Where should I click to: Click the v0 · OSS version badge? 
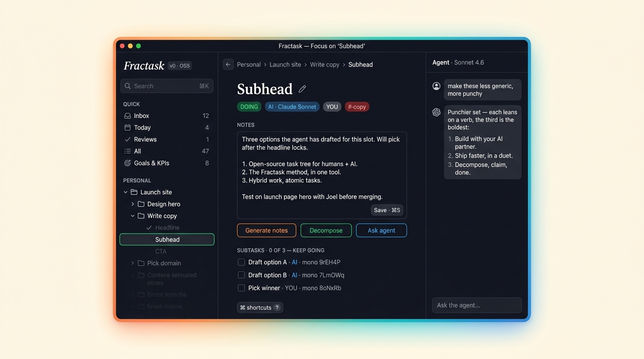tap(180, 66)
